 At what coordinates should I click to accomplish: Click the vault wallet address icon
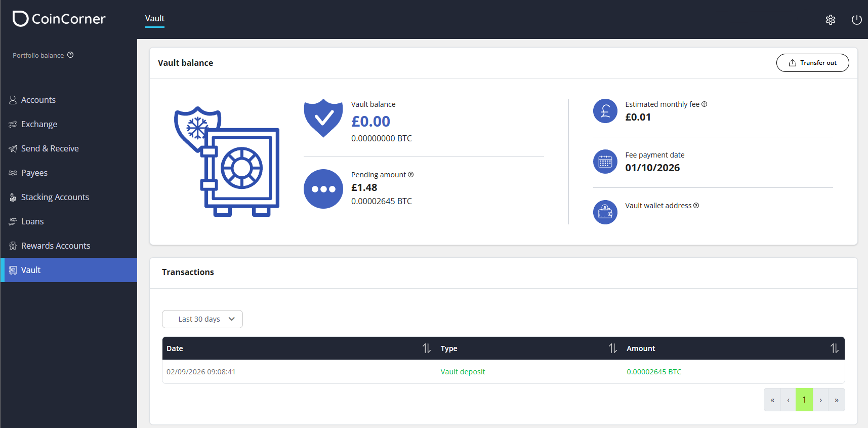click(605, 212)
